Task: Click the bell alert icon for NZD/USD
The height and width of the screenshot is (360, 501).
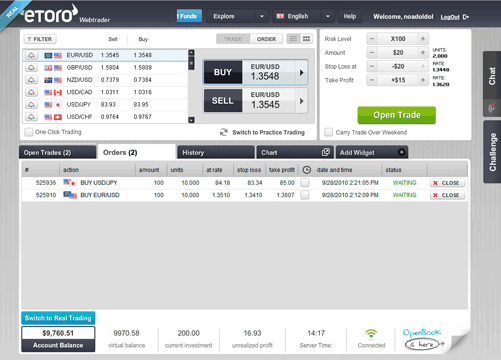Action: 31,80
